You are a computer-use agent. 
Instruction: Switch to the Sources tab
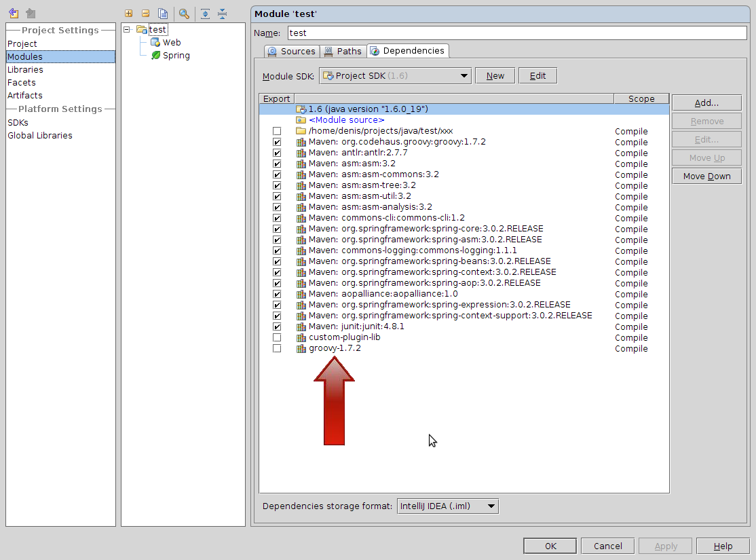292,51
